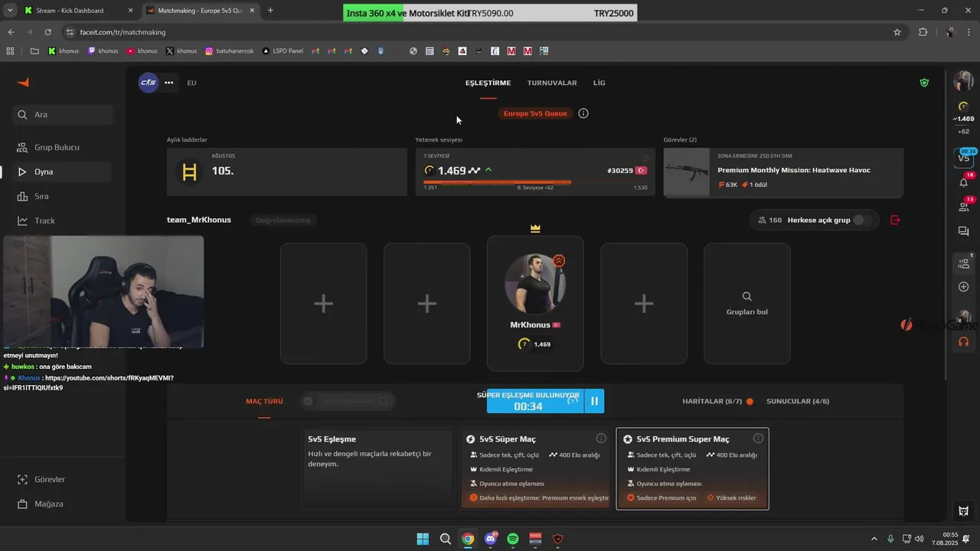Image resolution: width=980 pixels, height=551 pixels.
Task: Open profile avatar in right rail
Action: [963, 81]
